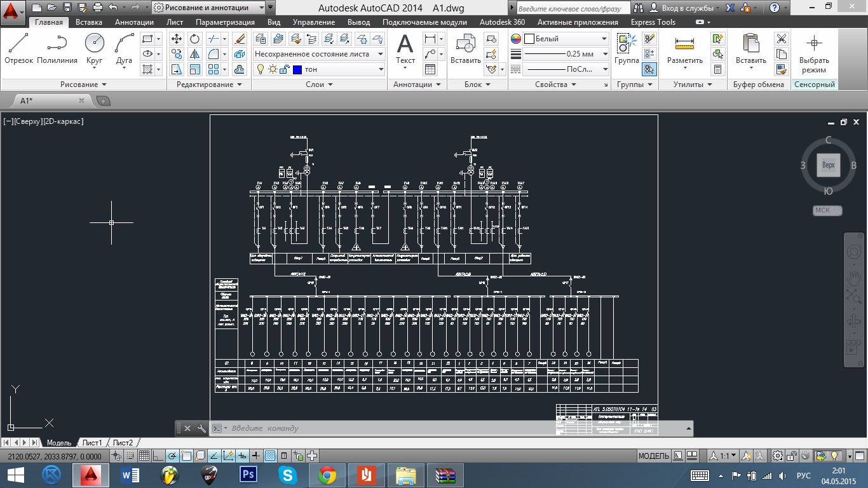Toggle polar tracking in status bar
The width and height of the screenshot is (868, 488).
click(172, 456)
